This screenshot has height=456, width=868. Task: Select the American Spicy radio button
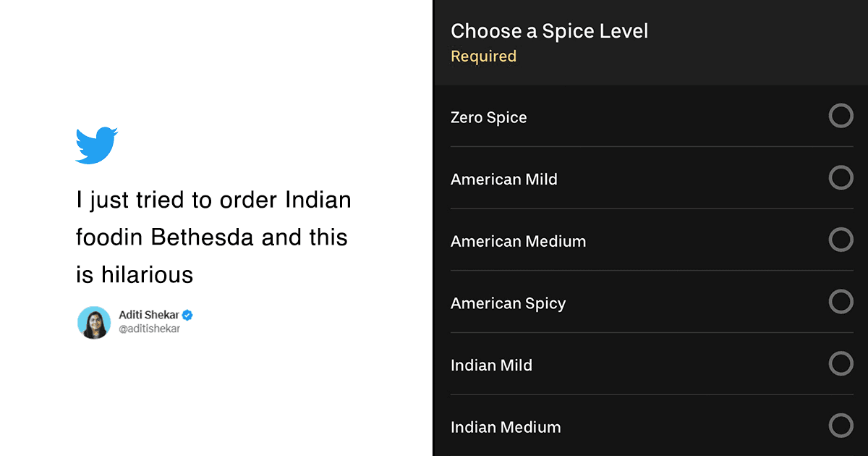841,302
